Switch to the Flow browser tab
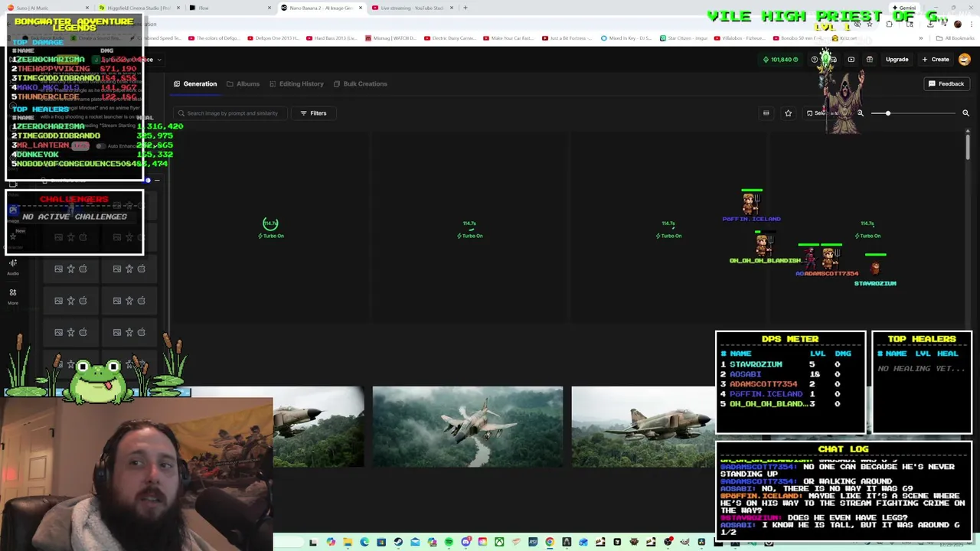This screenshot has height=551, width=980. click(230, 8)
